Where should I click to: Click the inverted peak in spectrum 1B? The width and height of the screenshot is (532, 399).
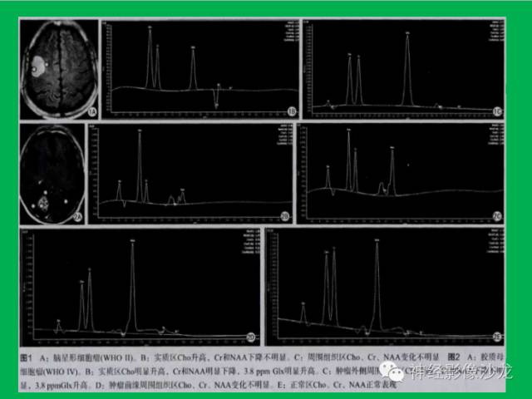(x=216, y=99)
